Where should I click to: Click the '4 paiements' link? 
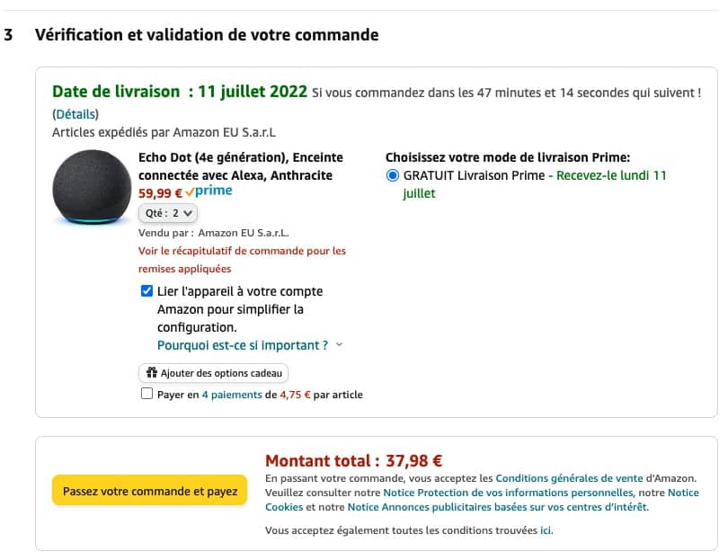coord(232,395)
